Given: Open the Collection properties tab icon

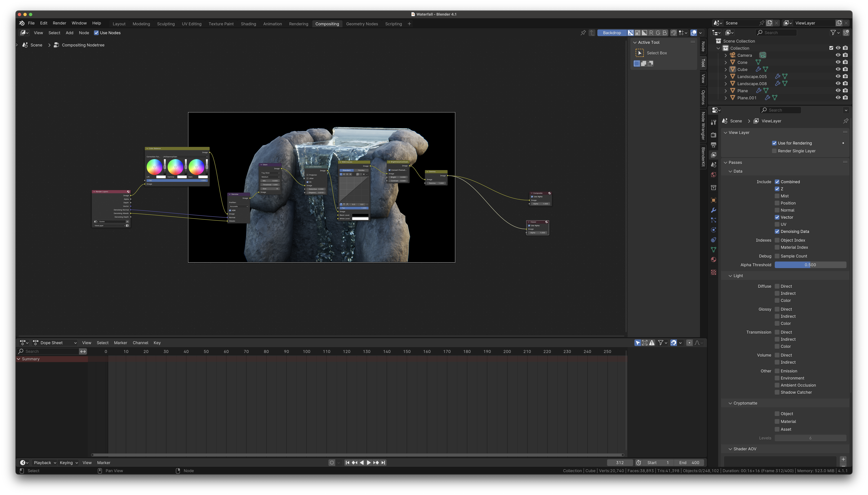Looking at the screenshot, I should click(x=713, y=188).
